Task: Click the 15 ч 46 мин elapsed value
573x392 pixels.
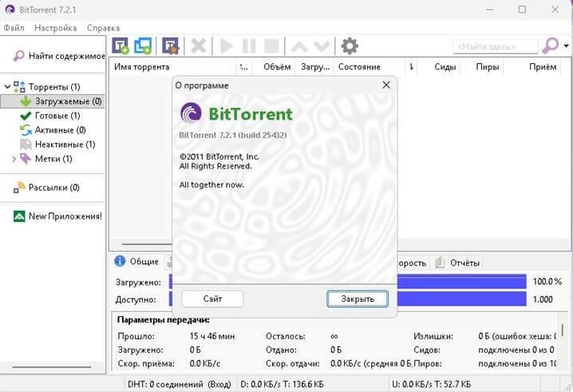Action: pyautogui.click(x=212, y=336)
